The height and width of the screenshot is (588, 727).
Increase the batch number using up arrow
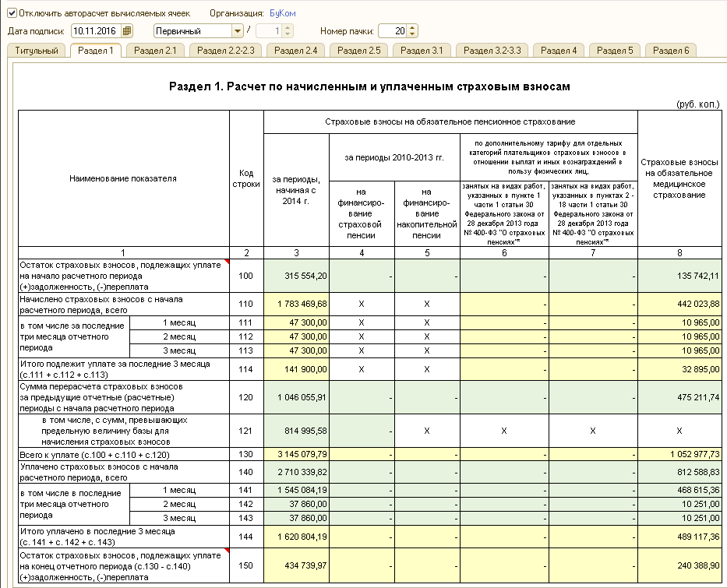[412, 28]
